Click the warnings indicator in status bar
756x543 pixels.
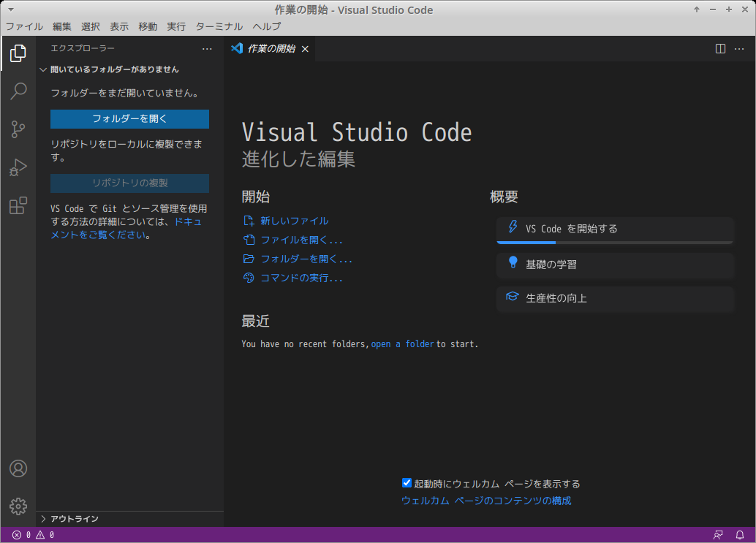pos(45,535)
